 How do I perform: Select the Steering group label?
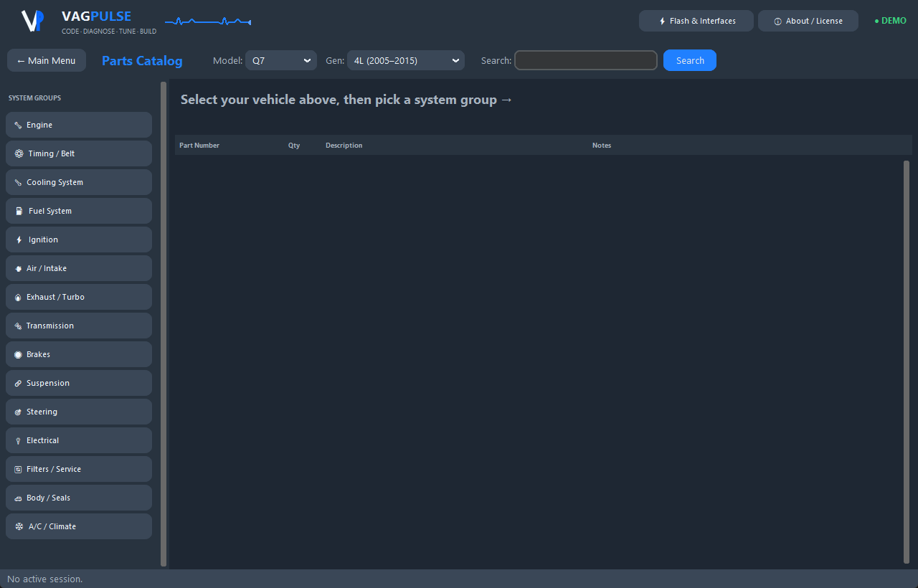pyautogui.click(x=42, y=412)
